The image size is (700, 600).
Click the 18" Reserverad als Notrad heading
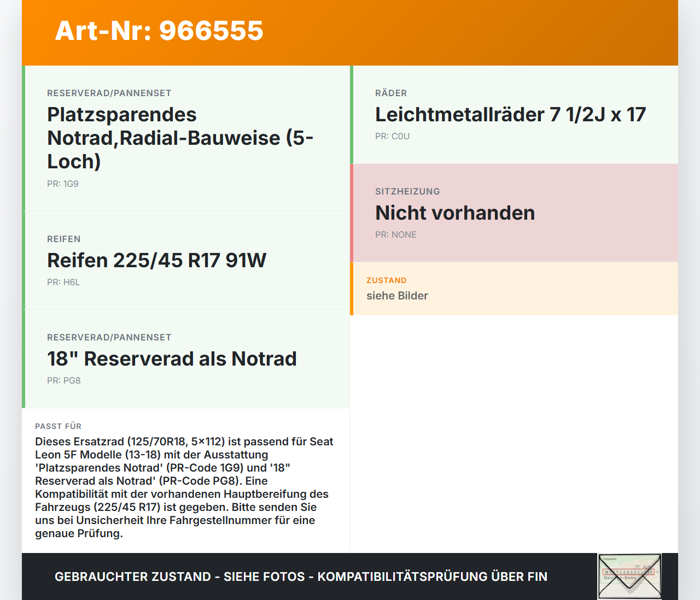click(x=172, y=358)
